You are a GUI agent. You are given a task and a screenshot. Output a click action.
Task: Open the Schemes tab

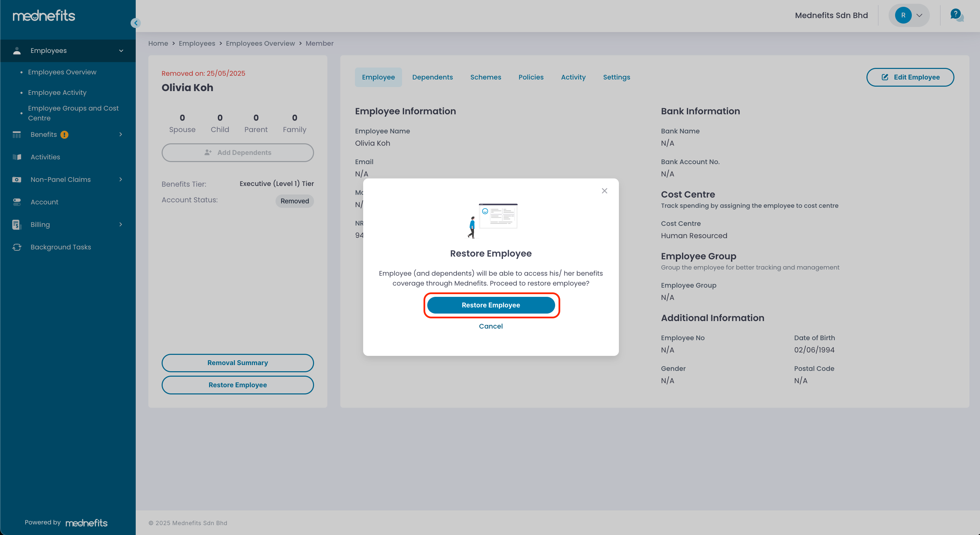tap(486, 77)
